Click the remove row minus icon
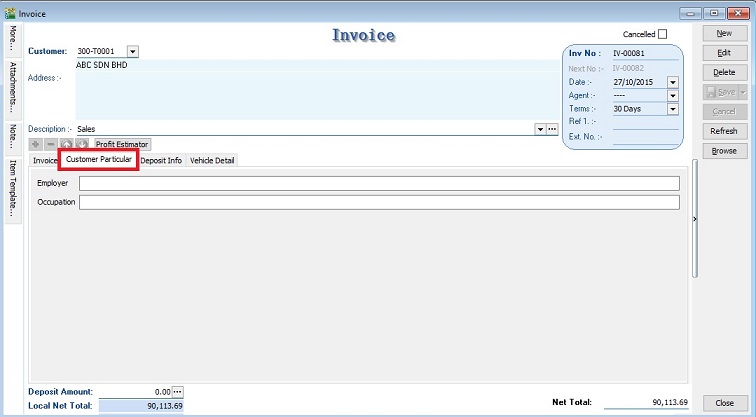The height and width of the screenshot is (417, 756). [x=52, y=144]
